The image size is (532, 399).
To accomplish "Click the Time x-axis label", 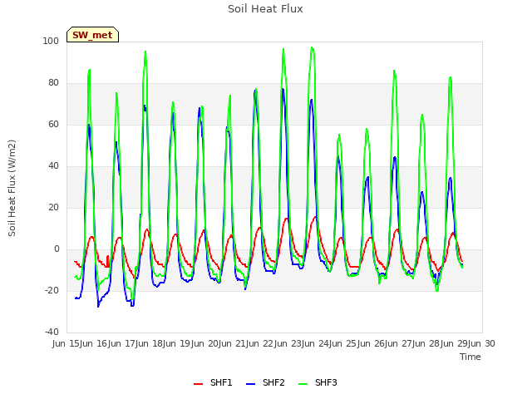I will (x=470, y=357).
